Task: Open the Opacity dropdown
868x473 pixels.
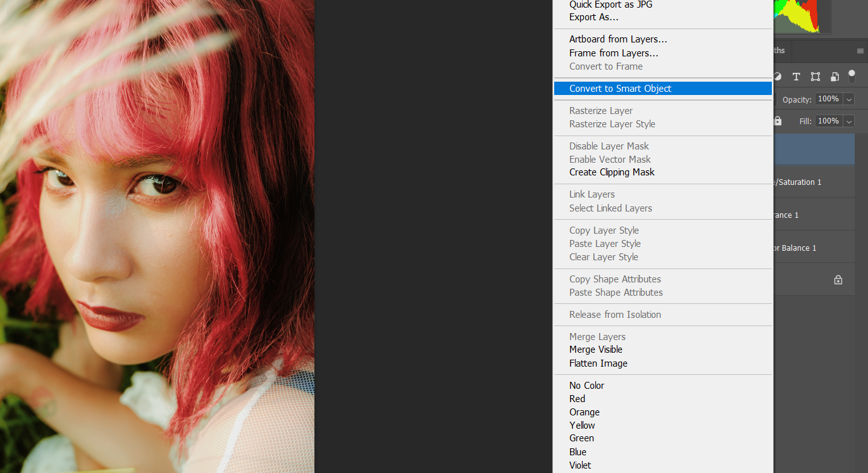Action: click(x=849, y=99)
